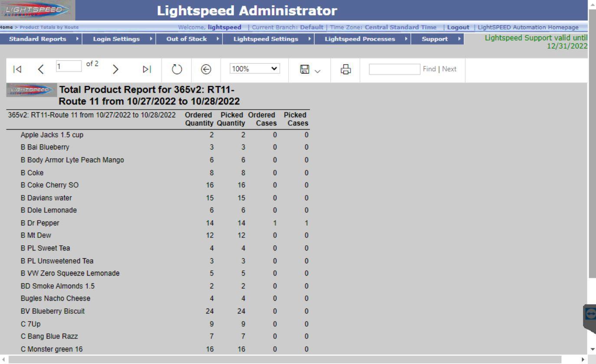Select Bugles Nacho Cheese row

[x=158, y=299]
